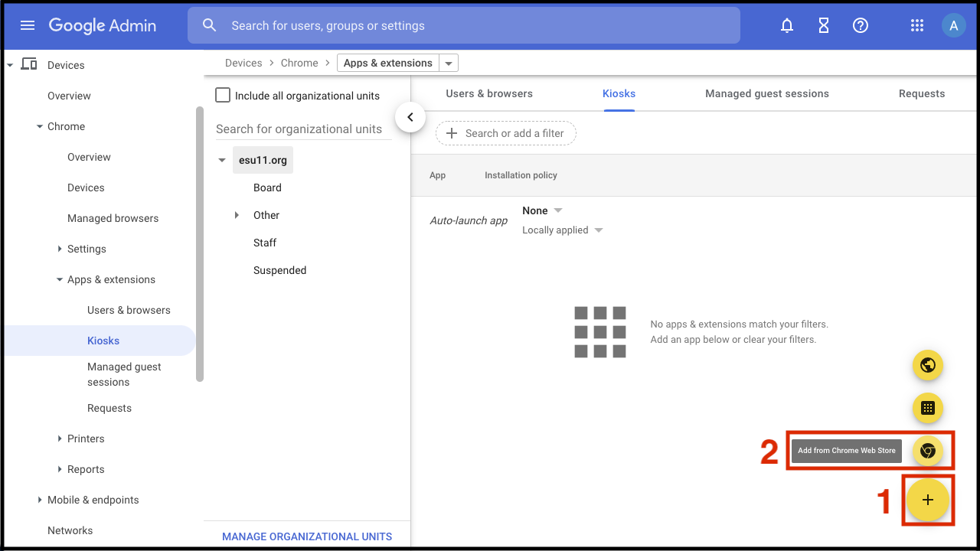The image size is (980, 551).
Task: Select the Kiosks tab
Action: (x=619, y=93)
